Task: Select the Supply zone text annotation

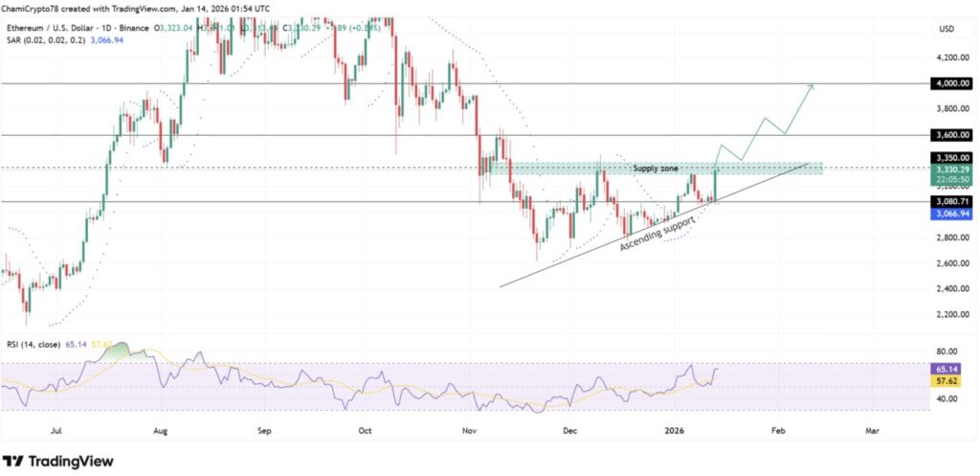Action: (657, 169)
